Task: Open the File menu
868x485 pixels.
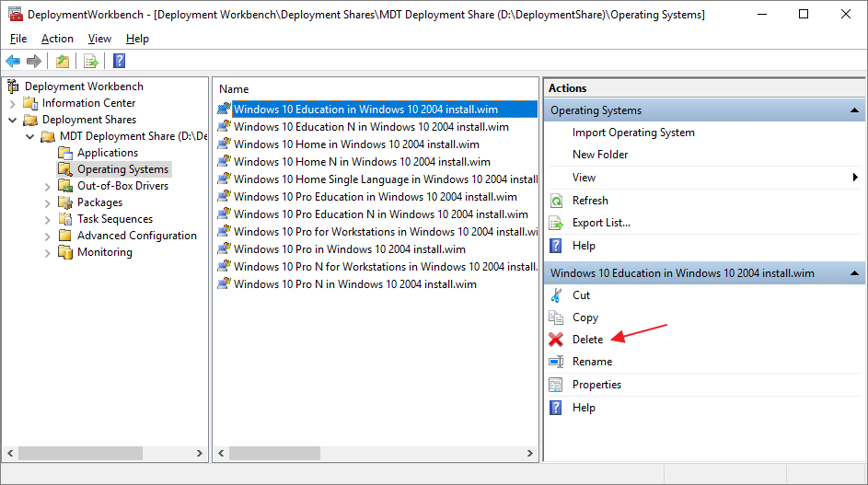Action: point(18,39)
